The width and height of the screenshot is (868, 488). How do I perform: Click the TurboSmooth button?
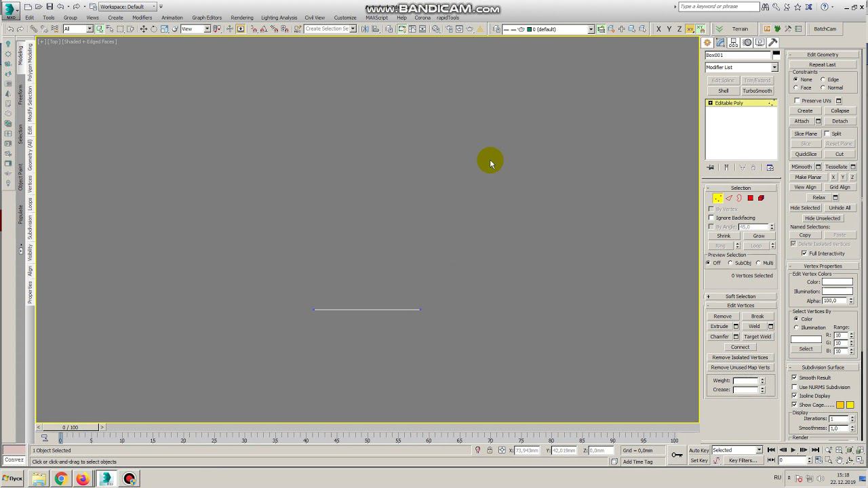[757, 91]
